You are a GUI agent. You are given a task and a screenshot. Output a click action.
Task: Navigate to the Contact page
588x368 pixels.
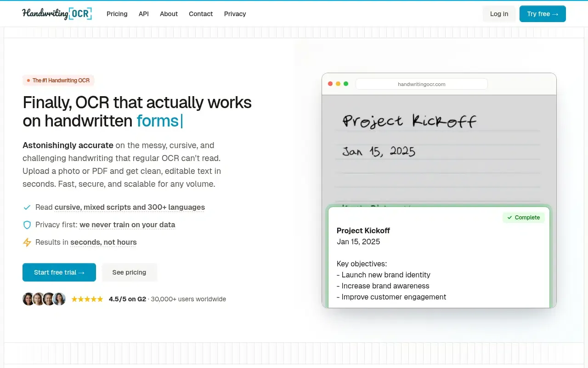click(x=201, y=14)
